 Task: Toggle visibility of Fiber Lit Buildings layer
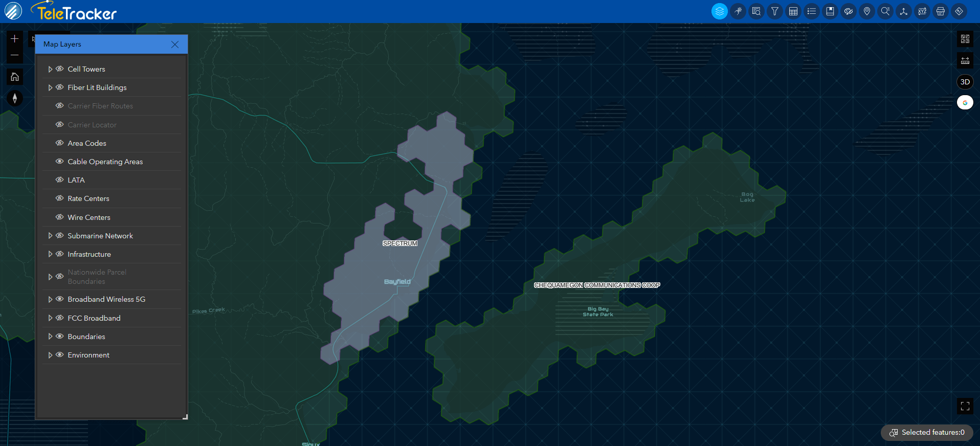click(60, 87)
